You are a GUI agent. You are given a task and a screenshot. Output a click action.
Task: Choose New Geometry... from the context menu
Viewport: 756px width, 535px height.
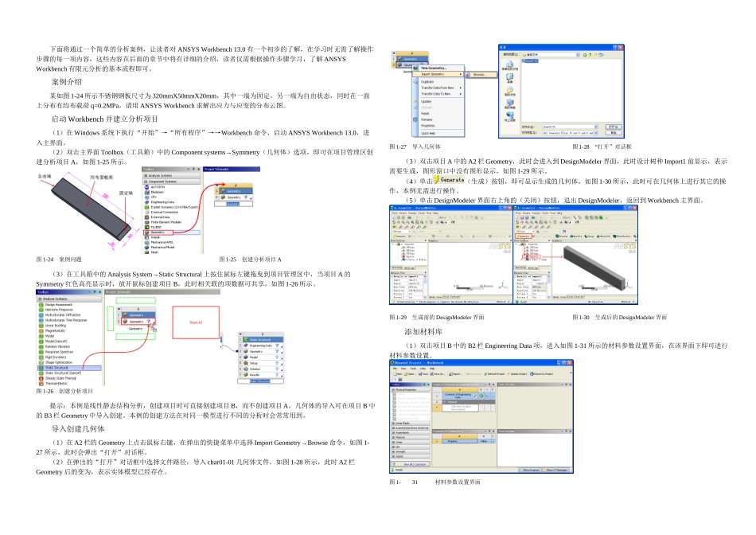438,68
